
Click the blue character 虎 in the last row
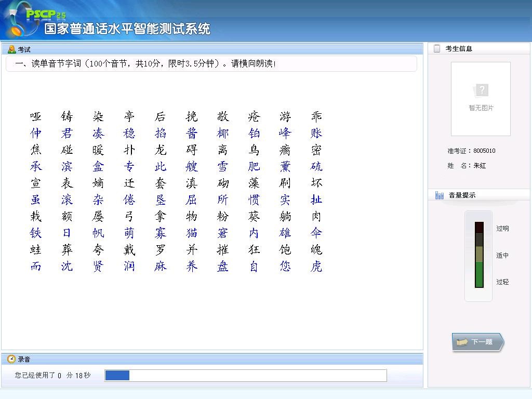point(316,267)
